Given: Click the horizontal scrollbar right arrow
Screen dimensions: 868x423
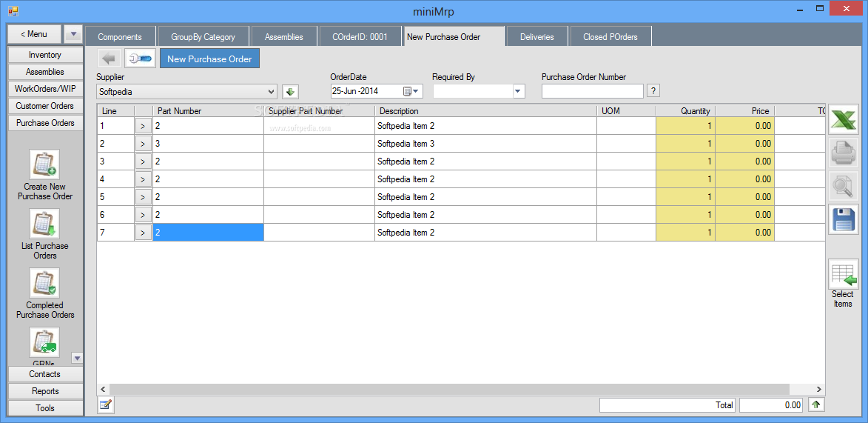Looking at the screenshot, I should (x=820, y=390).
